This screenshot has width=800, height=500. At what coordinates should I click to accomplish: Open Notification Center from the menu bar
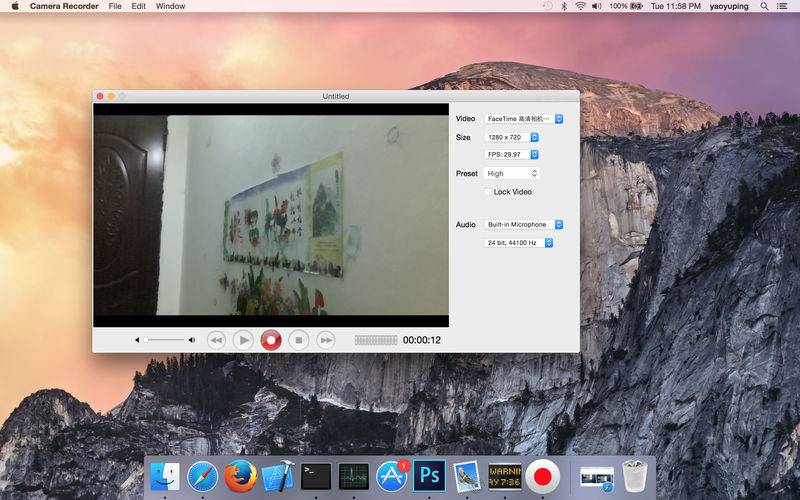(x=782, y=6)
